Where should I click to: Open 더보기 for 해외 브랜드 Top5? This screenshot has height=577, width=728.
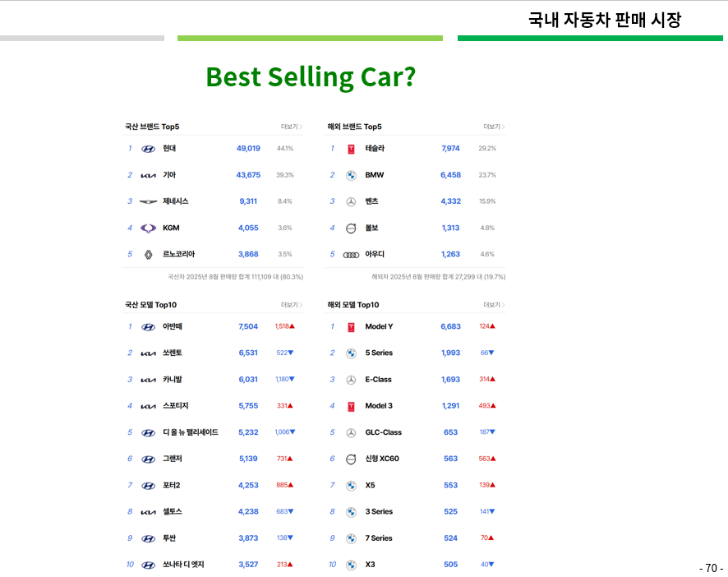click(492, 127)
